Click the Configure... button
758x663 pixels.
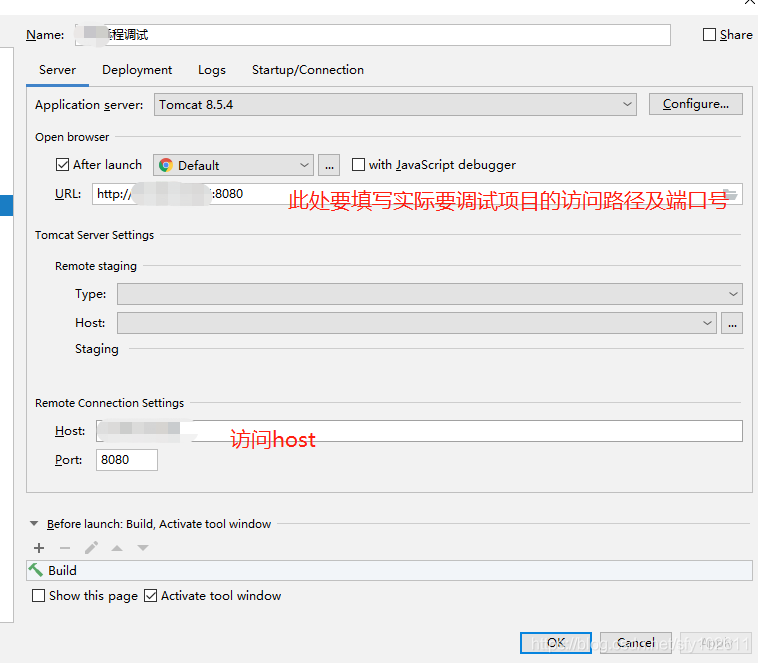tap(695, 104)
